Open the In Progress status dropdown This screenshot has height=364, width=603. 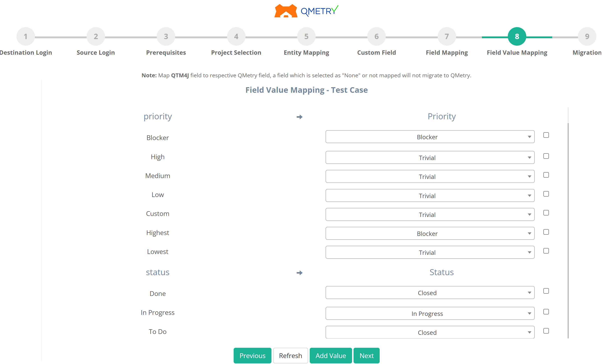coord(430,313)
